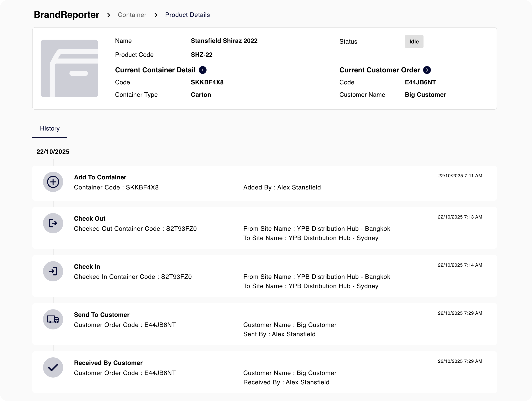
Task: Click timestamp 22/10/2025 7:13 AM
Action: pos(460,217)
